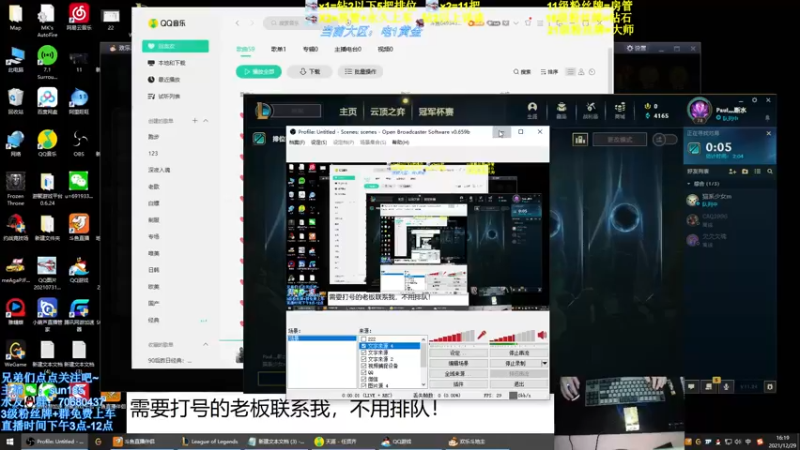Toggle the 222 source checkbox in OBS
This screenshot has height=450, width=800.
[364, 339]
